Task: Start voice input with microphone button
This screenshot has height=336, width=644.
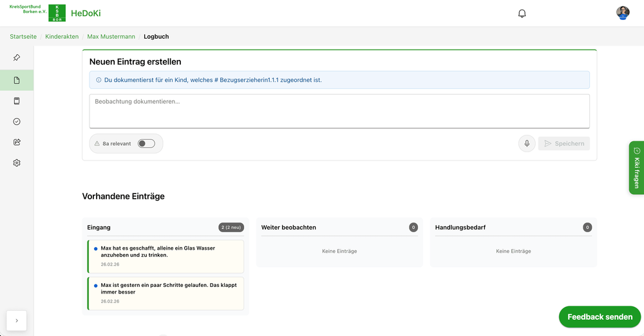Action: (x=527, y=143)
